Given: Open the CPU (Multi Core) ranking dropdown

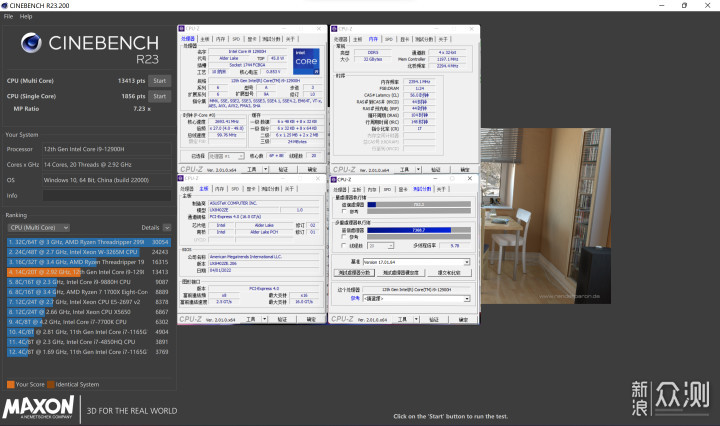Looking at the screenshot, I should tap(39, 228).
